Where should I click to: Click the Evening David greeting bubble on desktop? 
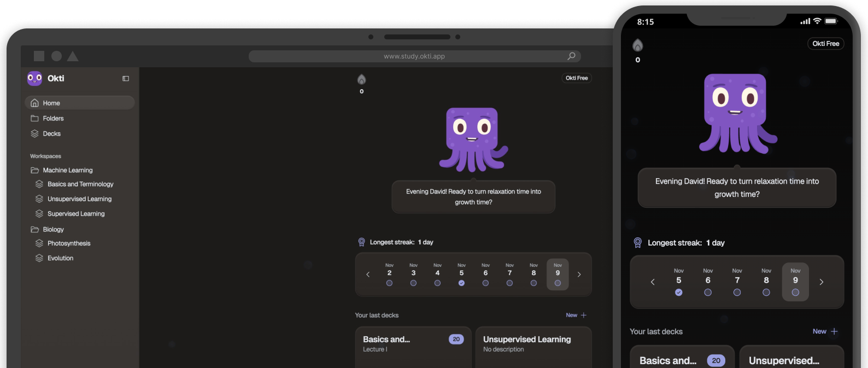click(x=473, y=197)
